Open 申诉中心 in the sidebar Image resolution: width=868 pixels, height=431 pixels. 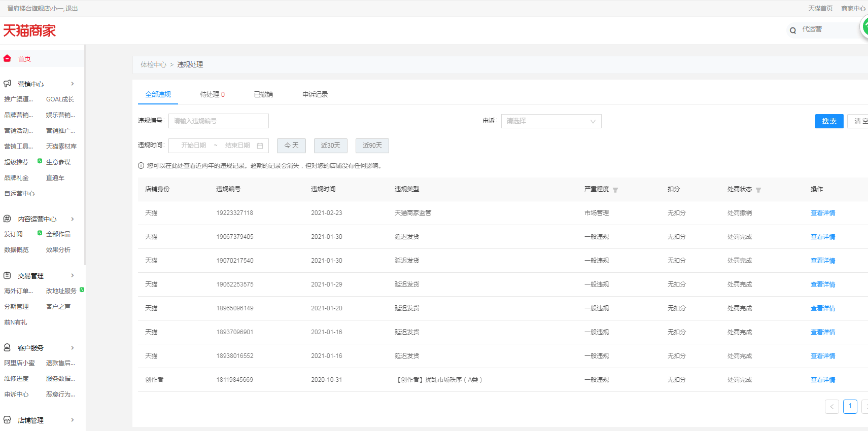pos(16,394)
